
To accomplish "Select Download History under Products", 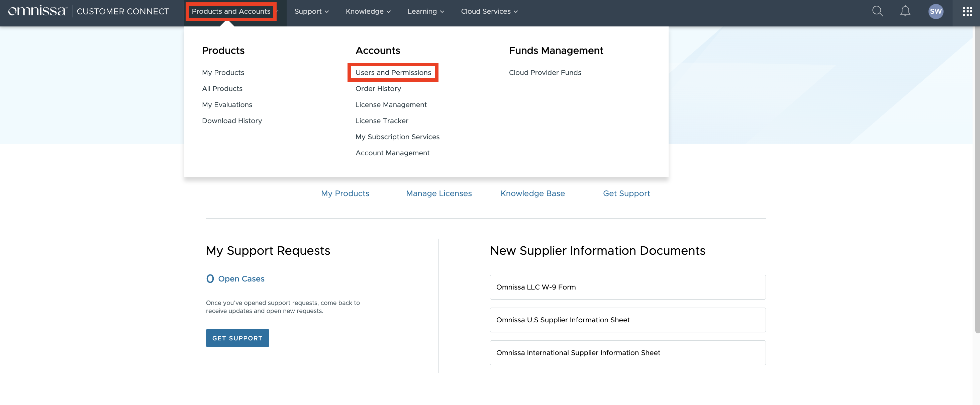I will pos(232,120).
